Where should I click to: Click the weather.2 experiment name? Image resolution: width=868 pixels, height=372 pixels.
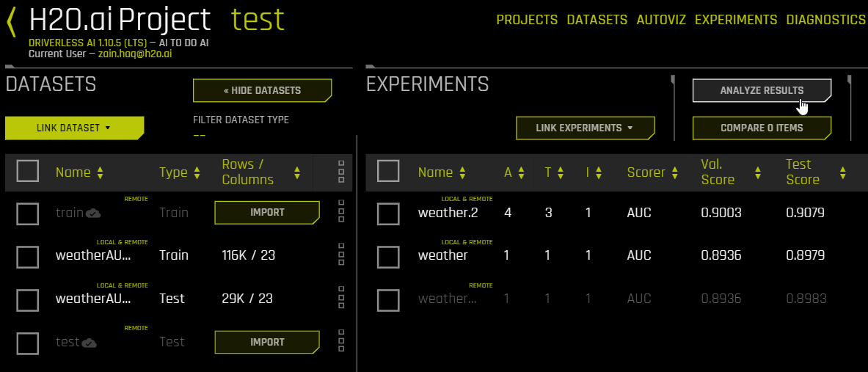448,213
